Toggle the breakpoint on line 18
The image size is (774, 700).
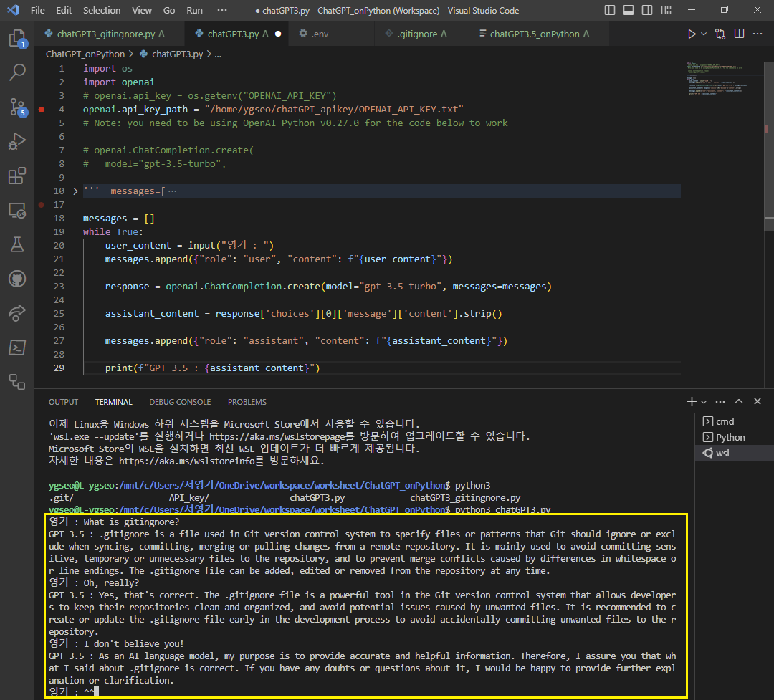tap(41, 204)
